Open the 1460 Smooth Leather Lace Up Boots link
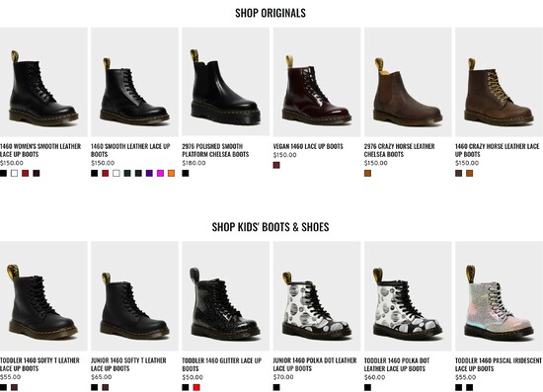The height and width of the screenshot is (392, 543). [x=130, y=150]
